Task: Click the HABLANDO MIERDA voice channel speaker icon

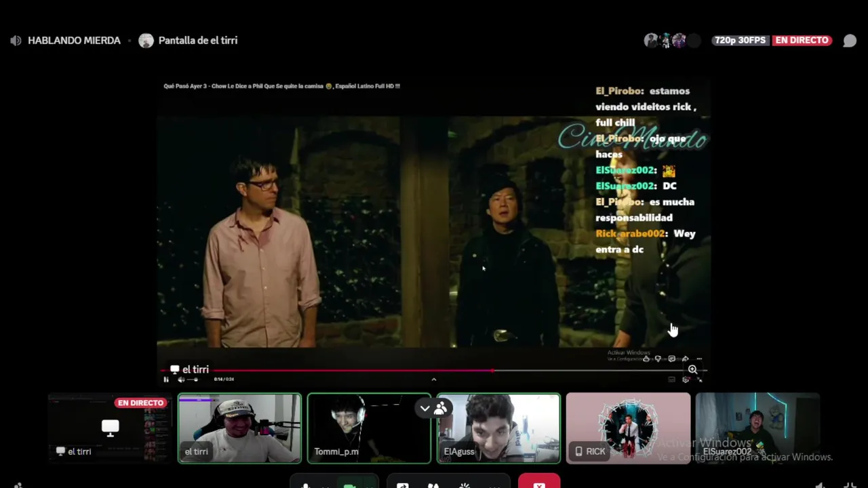Action: pyautogui.click(x=16, y=41)
